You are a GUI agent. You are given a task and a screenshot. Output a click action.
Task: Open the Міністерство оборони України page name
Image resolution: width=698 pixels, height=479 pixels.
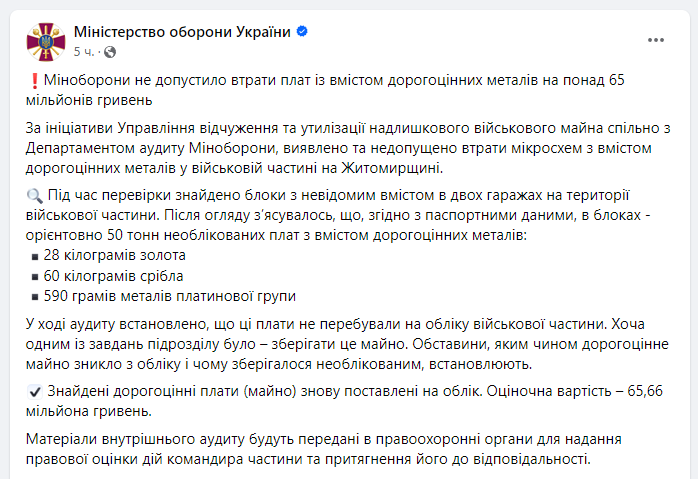(182, 32)
